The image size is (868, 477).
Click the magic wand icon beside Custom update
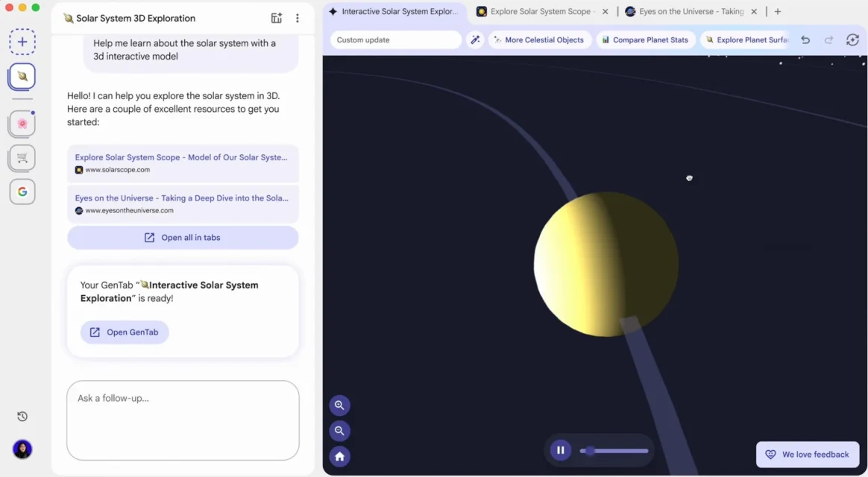[474, 40]
